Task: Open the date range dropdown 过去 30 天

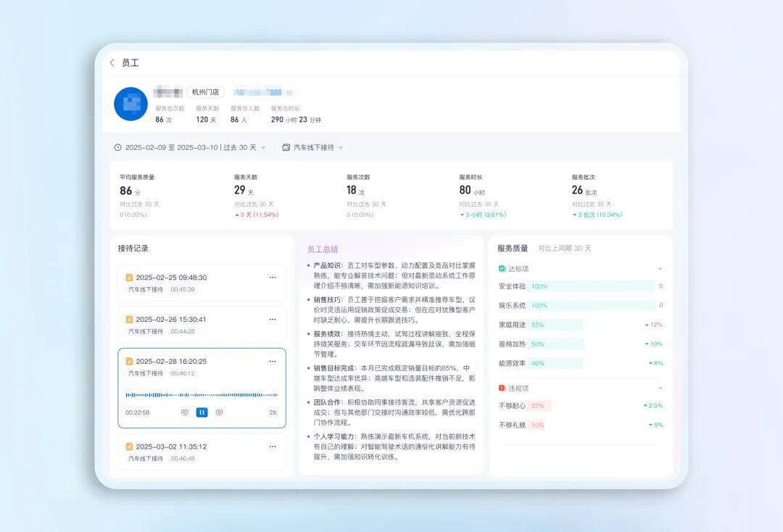Action: [x=195, y=148]
